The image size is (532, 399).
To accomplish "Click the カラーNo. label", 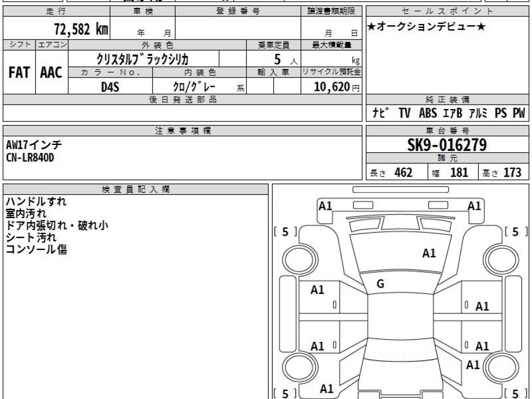I will click(110, 72).
